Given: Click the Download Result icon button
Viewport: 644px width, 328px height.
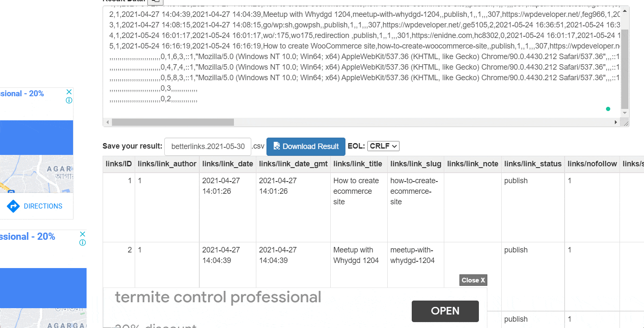Looking at the screenshot, I should tap(277, 146).
